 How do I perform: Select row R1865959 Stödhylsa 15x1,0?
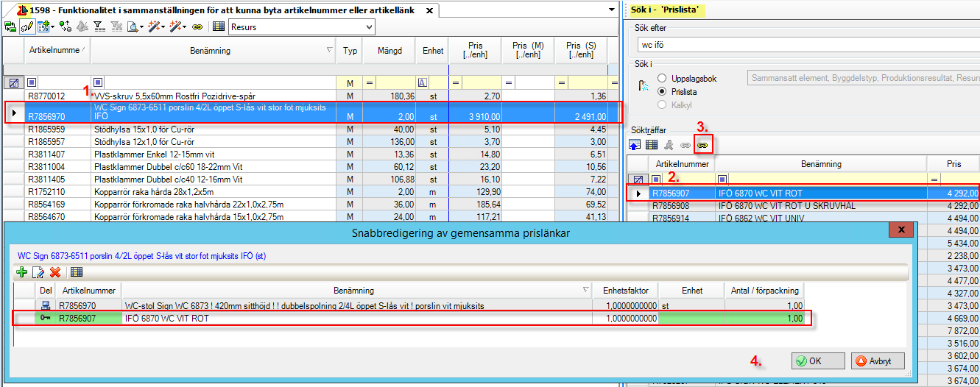[309, 128]
